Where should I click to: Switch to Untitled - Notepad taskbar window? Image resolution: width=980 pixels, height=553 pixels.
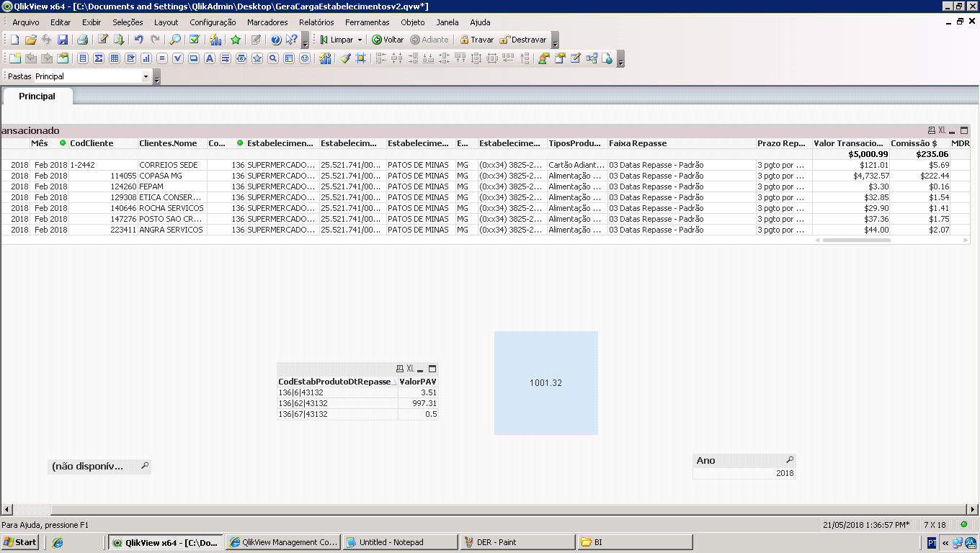click(x=400, y=542)
